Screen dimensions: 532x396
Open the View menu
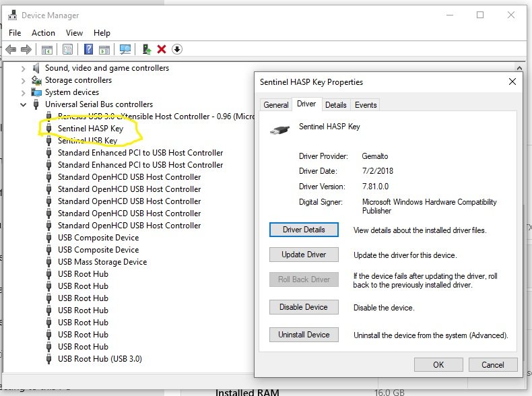74,33
